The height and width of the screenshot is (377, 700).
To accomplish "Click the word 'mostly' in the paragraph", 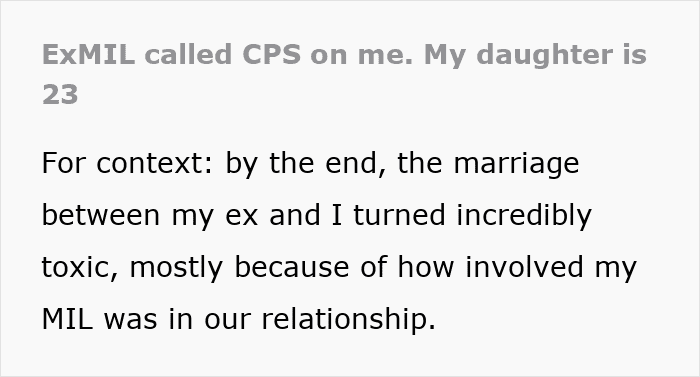I will click(x=176, y=268).
